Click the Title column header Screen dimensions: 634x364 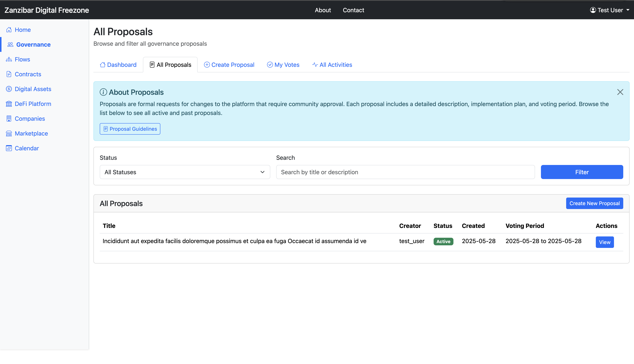(109, 226)
